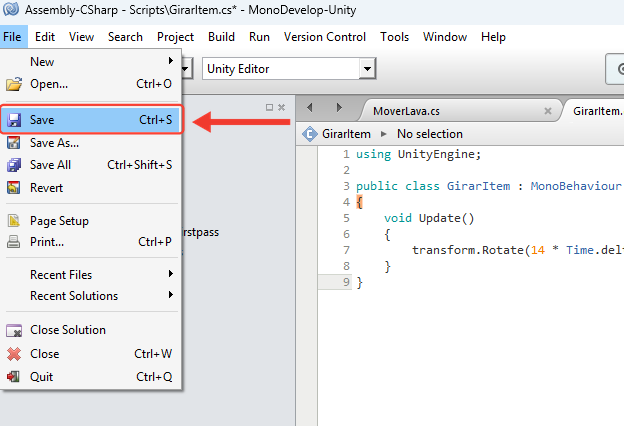The image size is (624, 426).
Task: Open the Search menu
Action: pyautogui.click(x=125, y=37)
